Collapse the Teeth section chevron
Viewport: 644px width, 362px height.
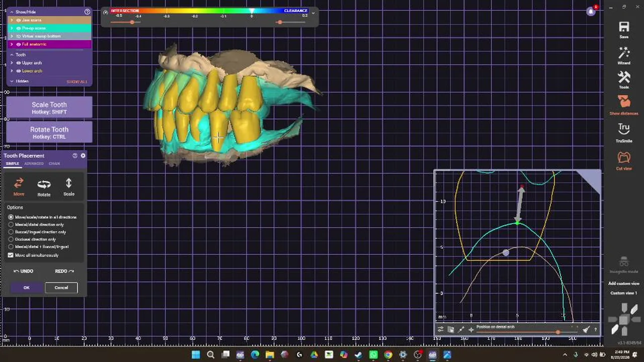tap(12, 55)
